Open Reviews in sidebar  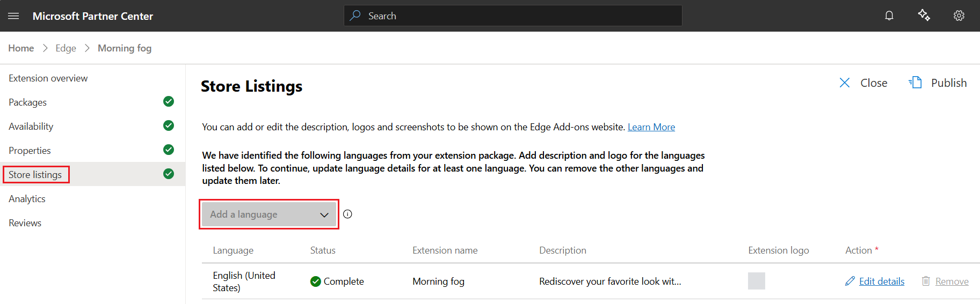coord(25,223)
